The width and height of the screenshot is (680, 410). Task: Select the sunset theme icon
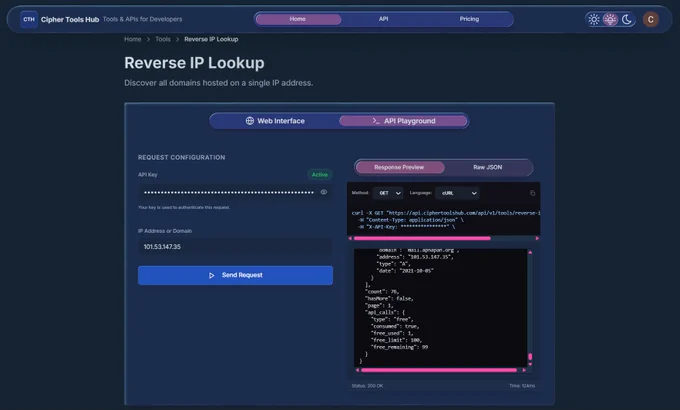610,19
